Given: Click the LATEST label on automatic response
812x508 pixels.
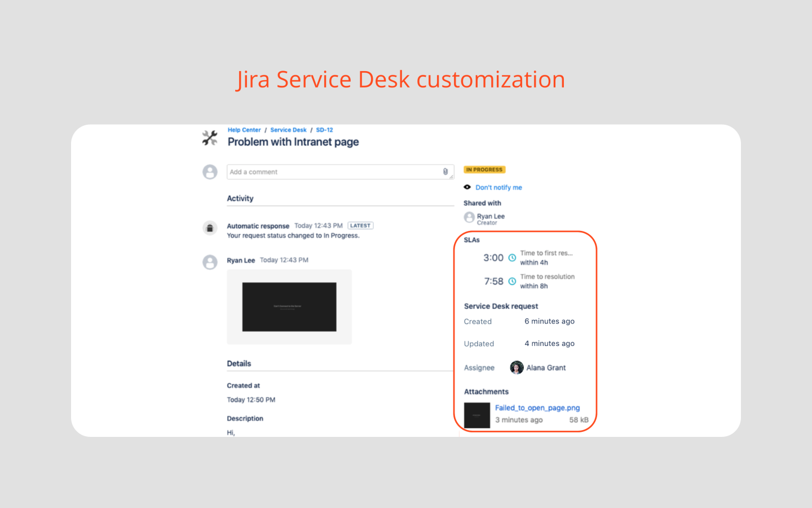Looking at the screenshot, I should 360,225.
